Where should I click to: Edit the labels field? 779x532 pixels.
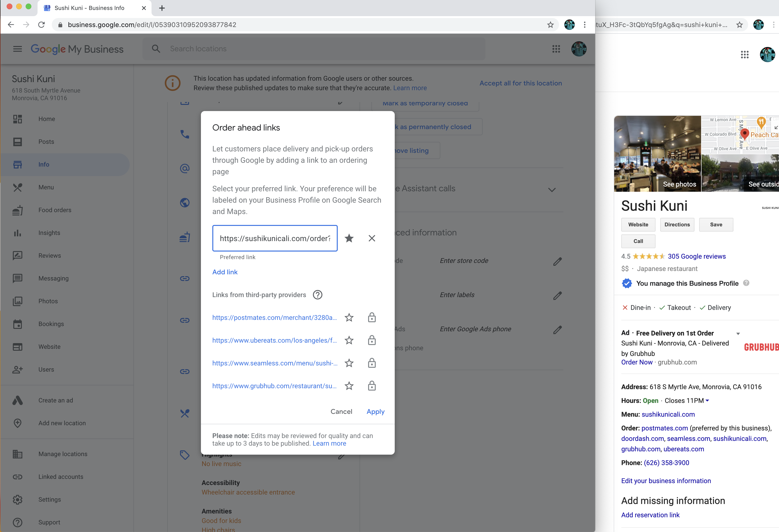click(x=557, y=295)
